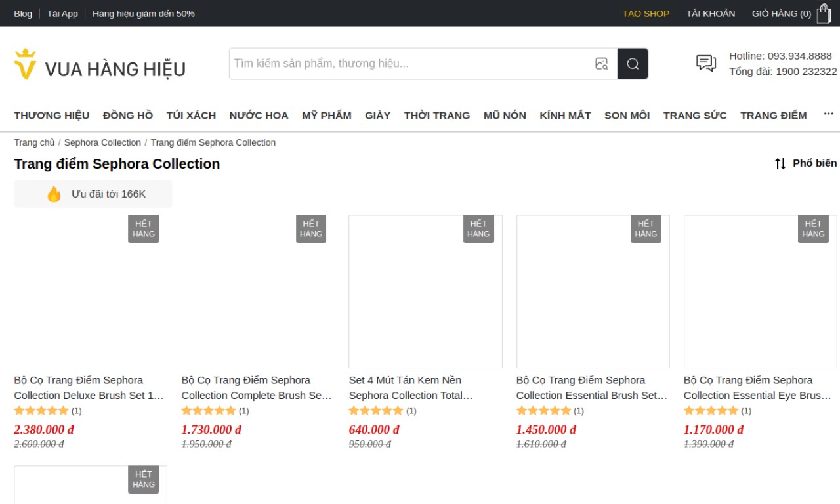Click the Ưu đãi tới 166K badge
This screenshot has width=840, height=504.
coord(93,194)
